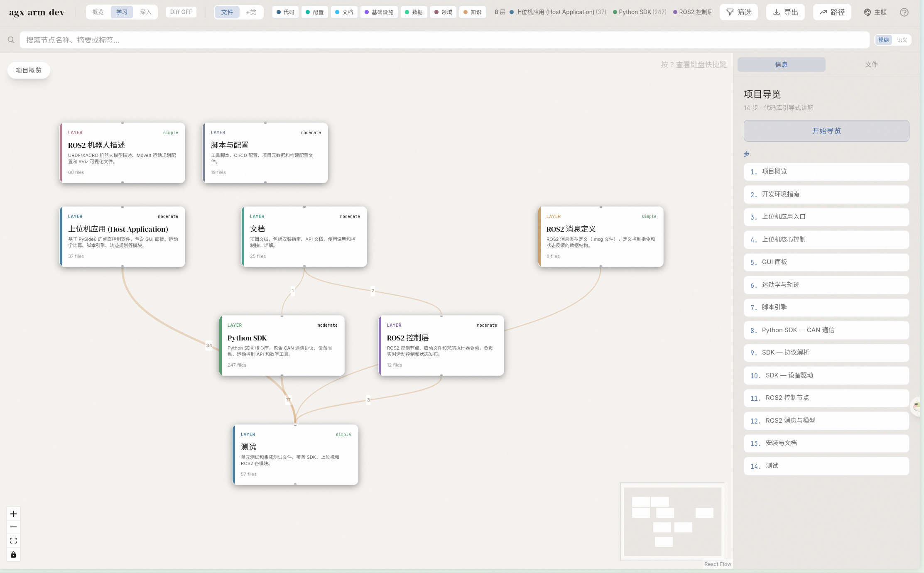Click the Python SDK (247) legend item

pyautogui.click(x=640, y=12)
